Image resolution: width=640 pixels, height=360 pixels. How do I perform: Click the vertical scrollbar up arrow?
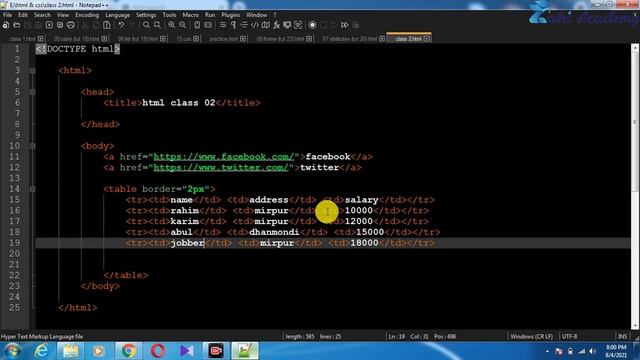click(x=635, y=48)
